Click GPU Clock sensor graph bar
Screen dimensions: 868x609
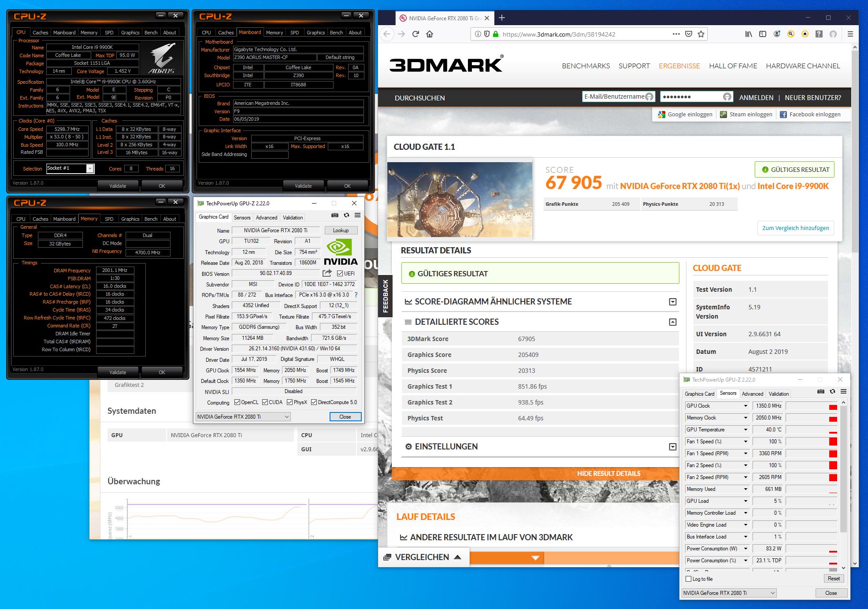[811, 406]
